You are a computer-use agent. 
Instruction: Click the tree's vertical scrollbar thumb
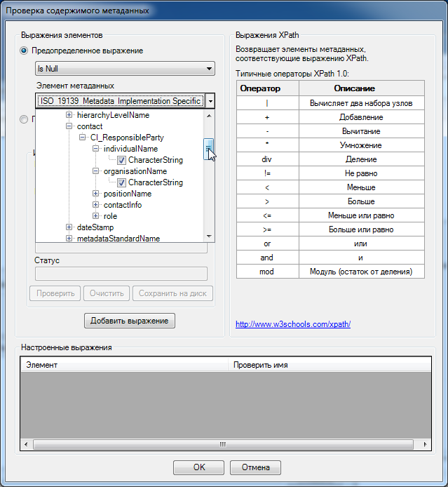(209, 149)
